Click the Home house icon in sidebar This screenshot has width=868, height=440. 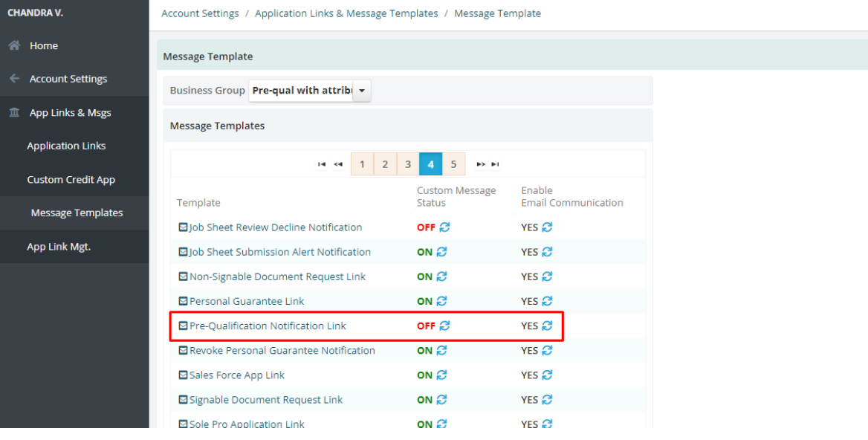pos(14,45)
